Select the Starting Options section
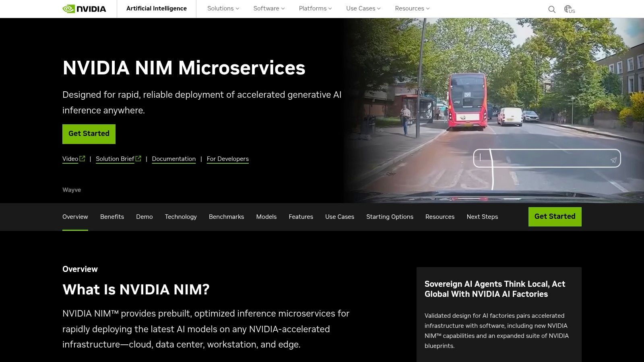 [390, 217]
